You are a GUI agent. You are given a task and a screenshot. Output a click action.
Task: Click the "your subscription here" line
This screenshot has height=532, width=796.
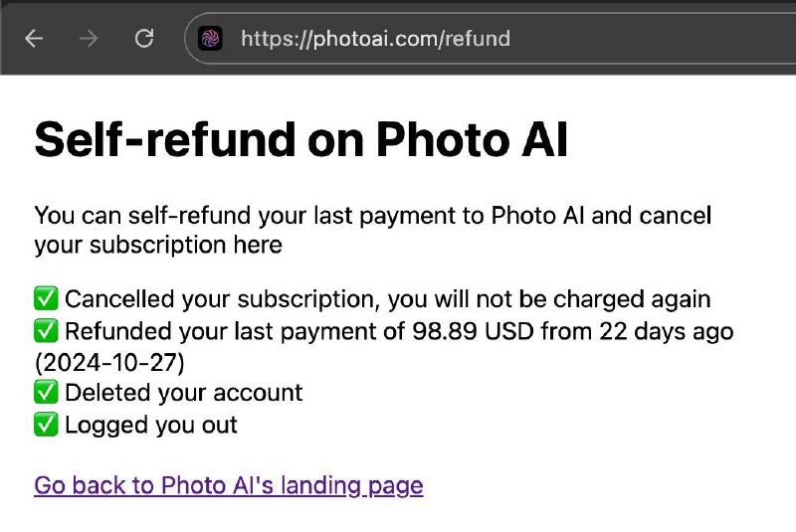pos(158,246)
